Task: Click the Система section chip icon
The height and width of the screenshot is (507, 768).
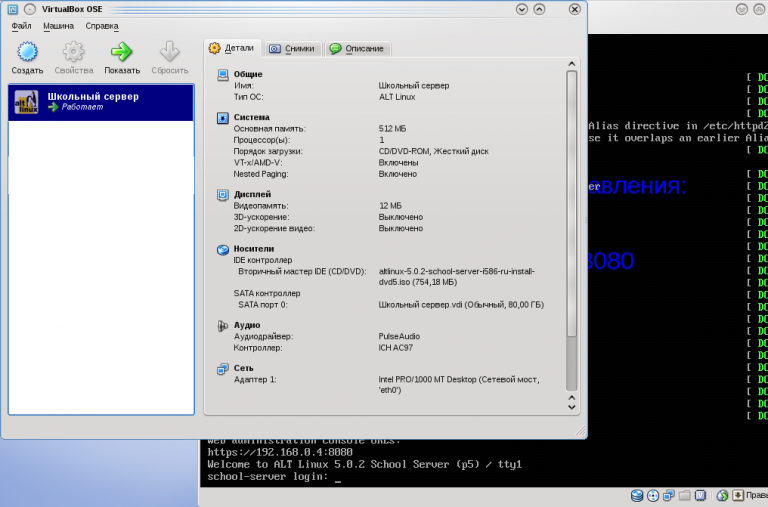Action: (x=223, y=118)
